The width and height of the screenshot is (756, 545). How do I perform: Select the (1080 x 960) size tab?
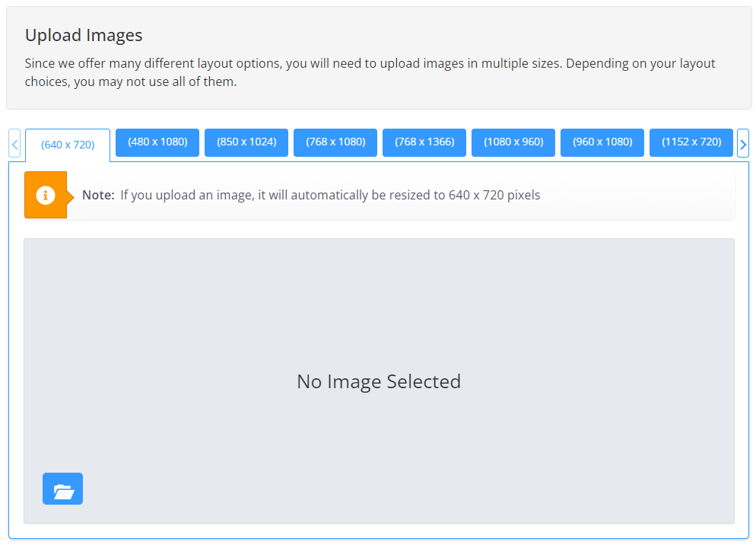click(x=513, y=142)
